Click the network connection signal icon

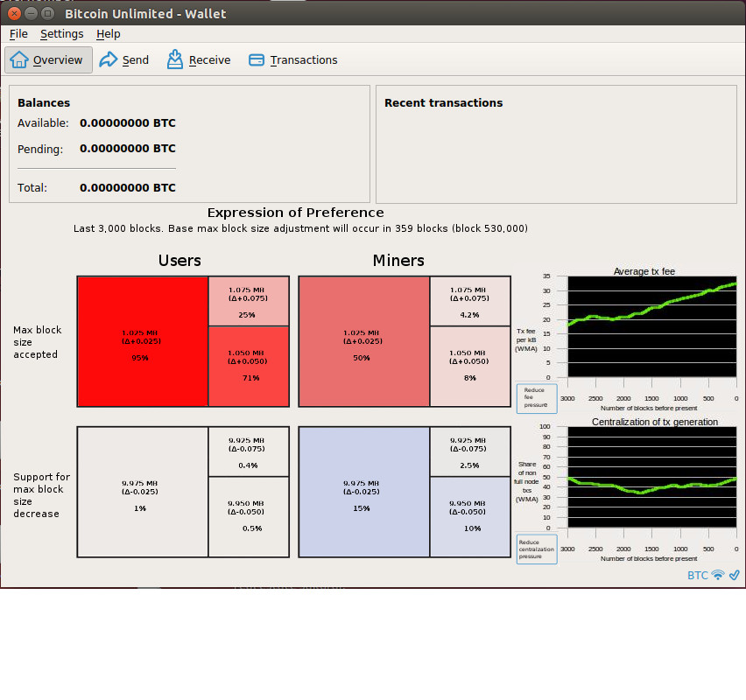click(717, 575)
